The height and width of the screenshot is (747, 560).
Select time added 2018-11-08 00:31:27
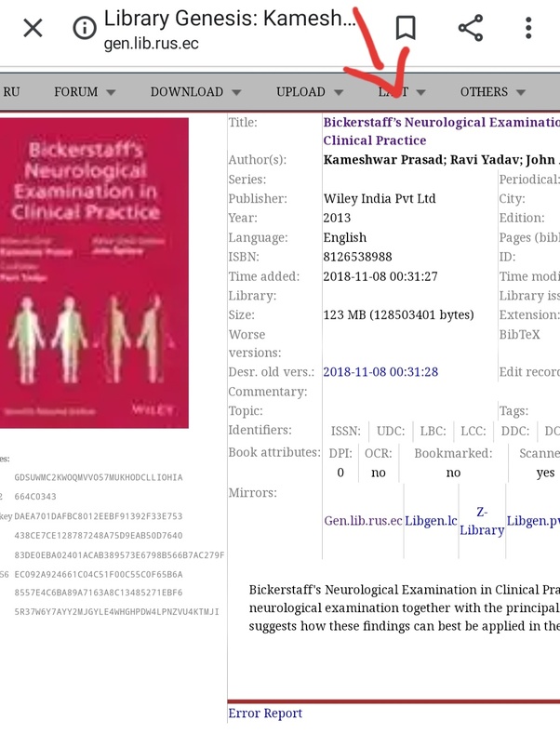click(380, 276)
